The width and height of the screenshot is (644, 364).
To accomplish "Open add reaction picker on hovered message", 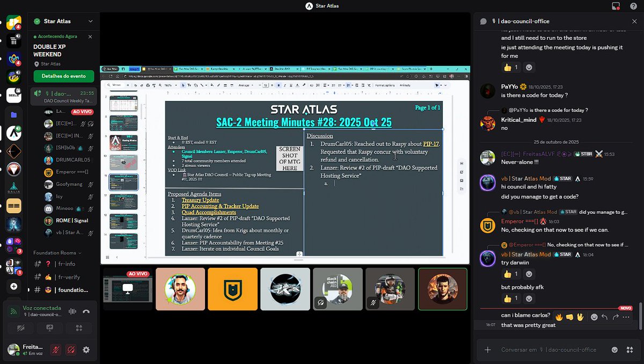I will (594, 317).
